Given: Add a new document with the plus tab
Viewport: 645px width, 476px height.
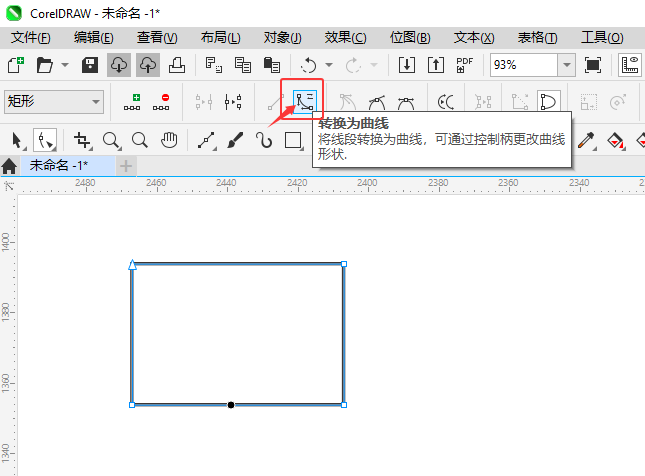Looking at the screenshot, I should (x=126, y=166).
